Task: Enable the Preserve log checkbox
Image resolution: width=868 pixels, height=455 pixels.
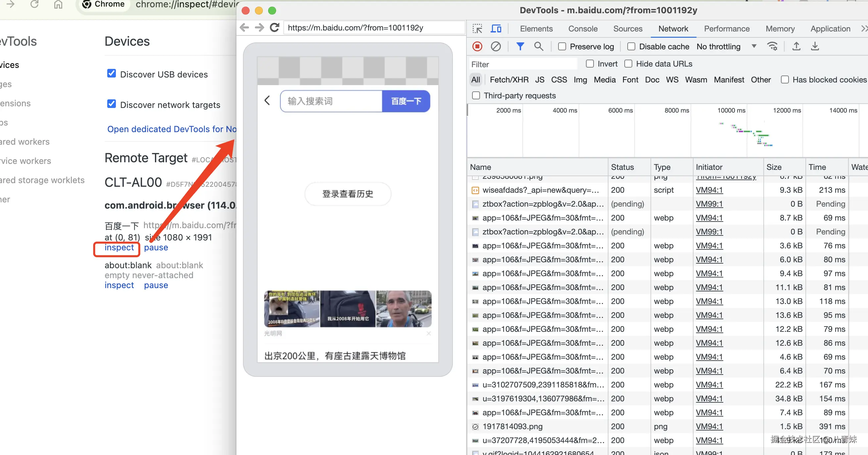Action: coord(562,46)
